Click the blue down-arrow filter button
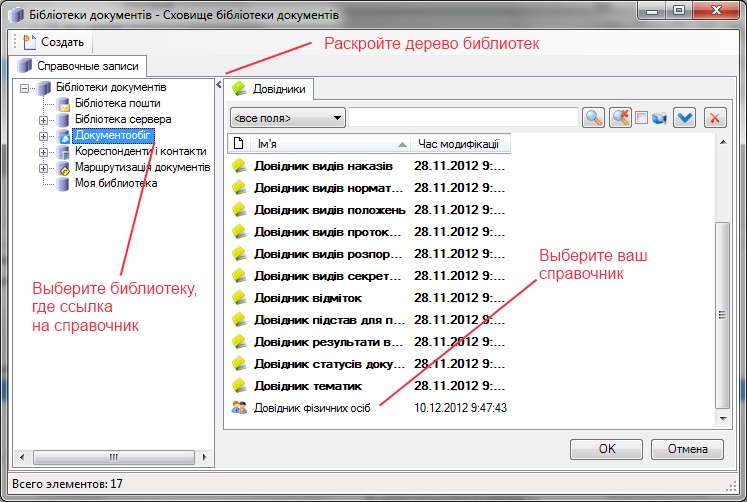Screen dimensions: 747x502 (685, 118)
